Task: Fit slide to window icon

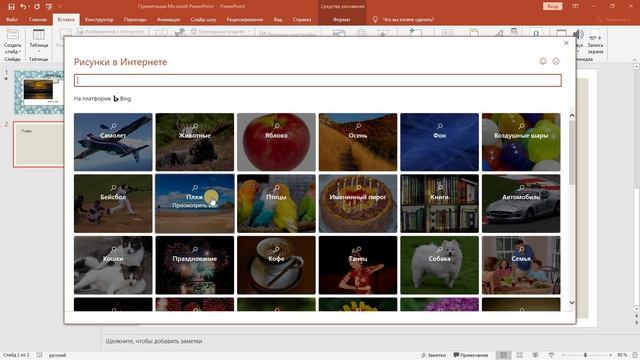Action: pos(635,355)
